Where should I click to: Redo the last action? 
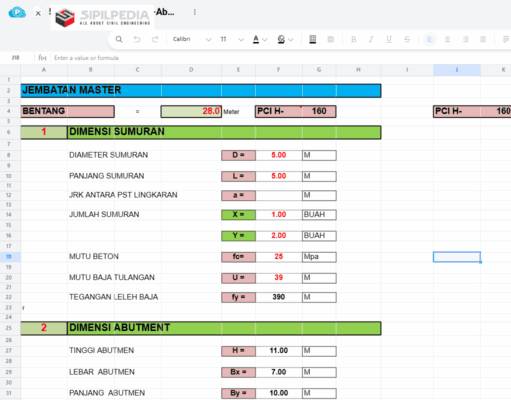coord(155,39)
